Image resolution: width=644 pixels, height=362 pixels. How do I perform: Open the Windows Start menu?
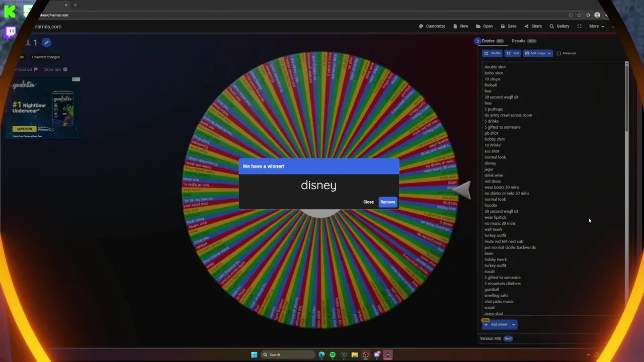tap(254, 355)
